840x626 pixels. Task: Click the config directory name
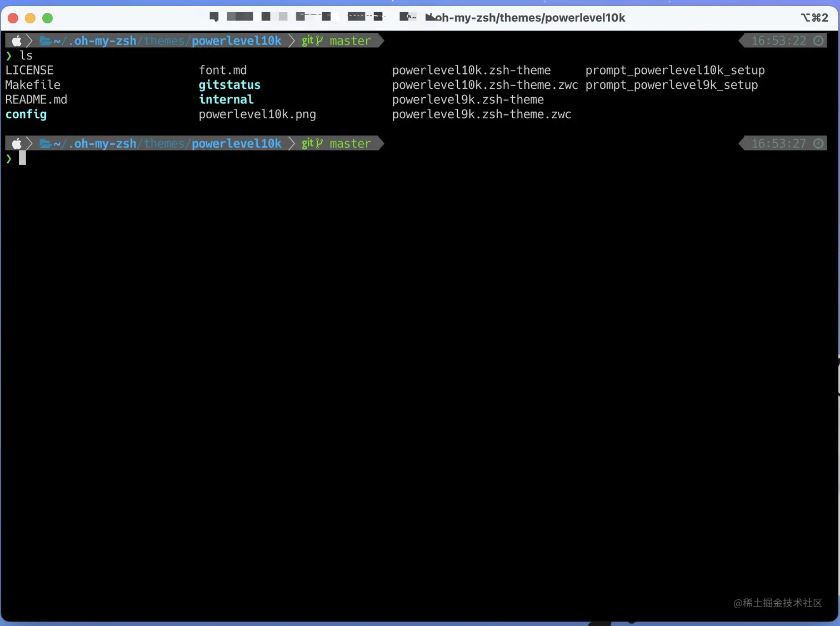coord(26,114)
